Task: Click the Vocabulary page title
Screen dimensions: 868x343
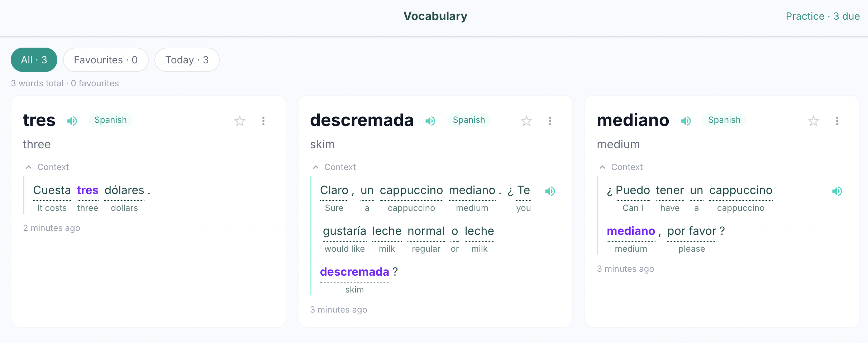Action: tap(435, 16)
